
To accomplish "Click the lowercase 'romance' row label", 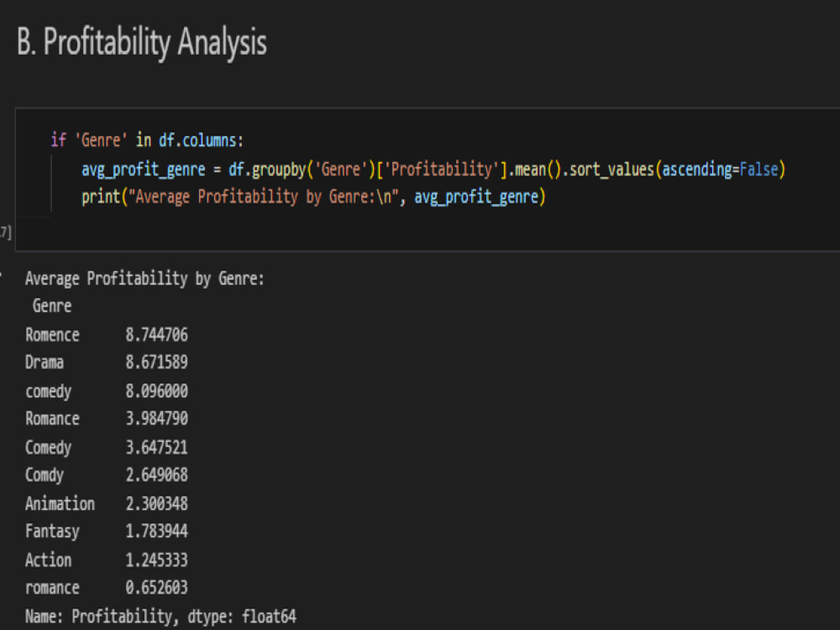I will (52, 588).
